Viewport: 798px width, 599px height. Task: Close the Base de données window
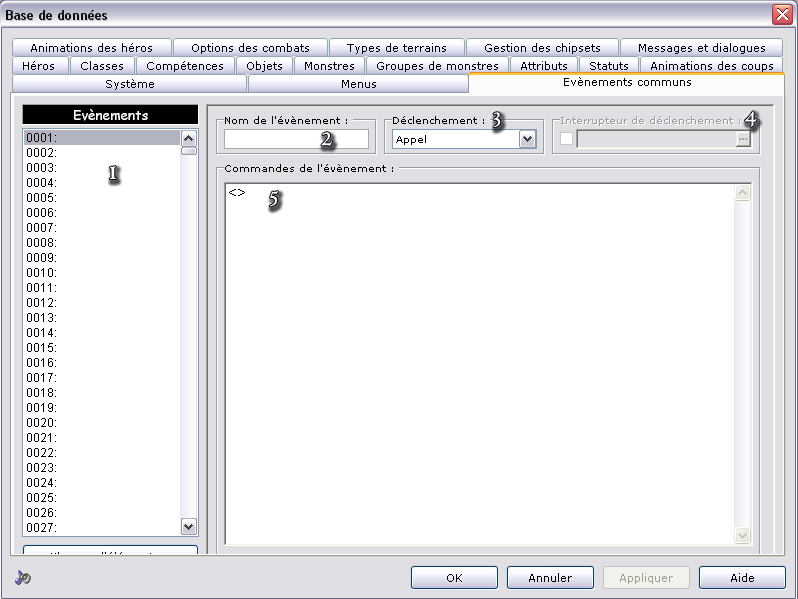click(x=781, y=14)
